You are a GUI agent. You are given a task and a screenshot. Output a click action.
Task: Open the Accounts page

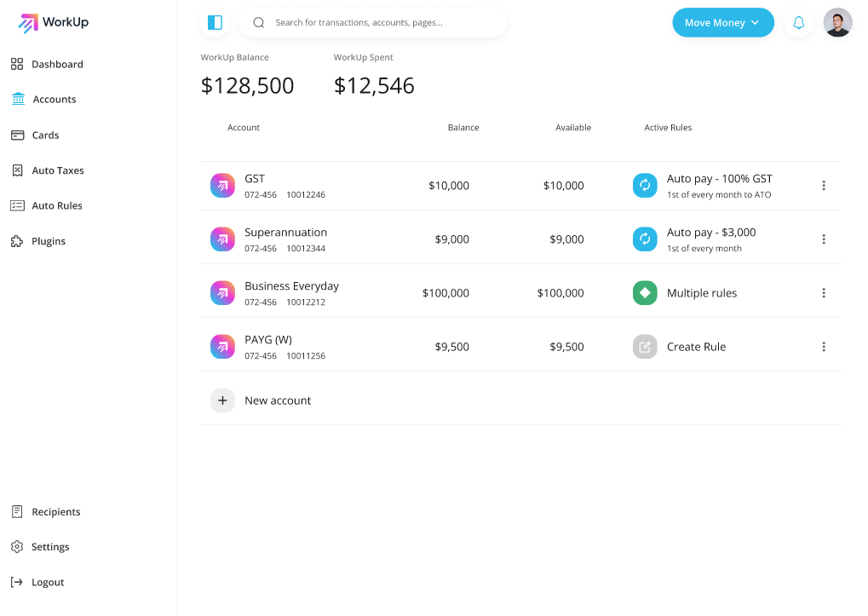(x=55, y=100)
